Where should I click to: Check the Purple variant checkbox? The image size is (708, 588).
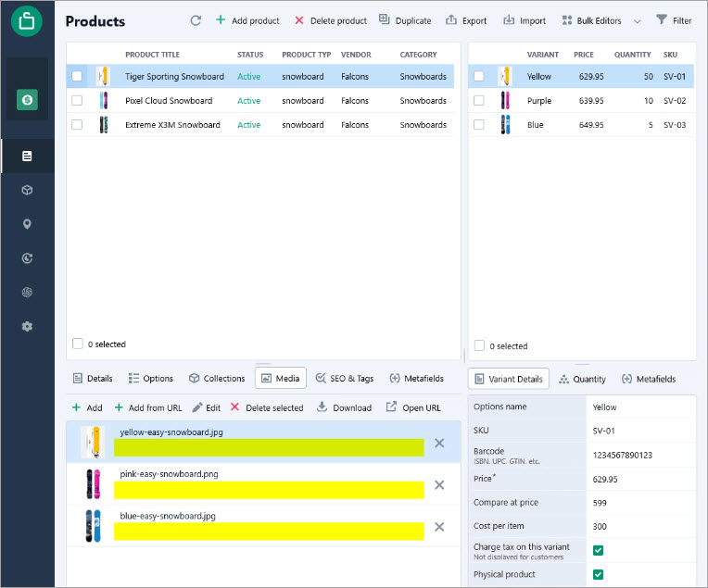pos(479,100)
